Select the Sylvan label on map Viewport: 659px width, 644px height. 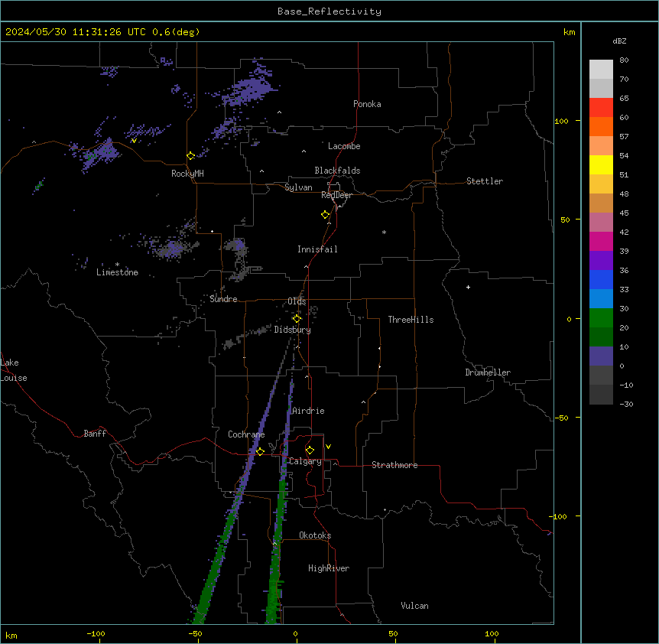(x=298, y=187)
